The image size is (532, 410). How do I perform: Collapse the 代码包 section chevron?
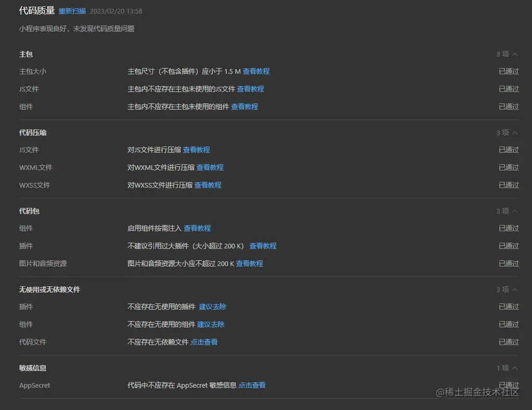[515, 211]
